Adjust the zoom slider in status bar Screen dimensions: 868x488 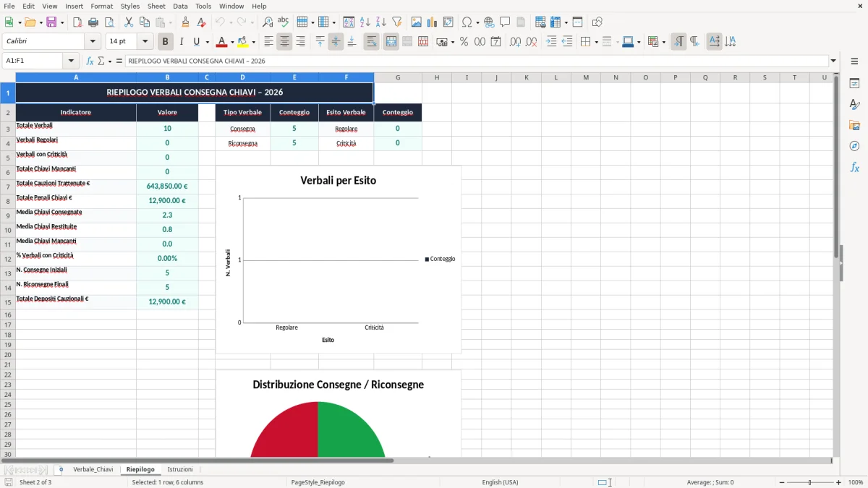[809, 482]
